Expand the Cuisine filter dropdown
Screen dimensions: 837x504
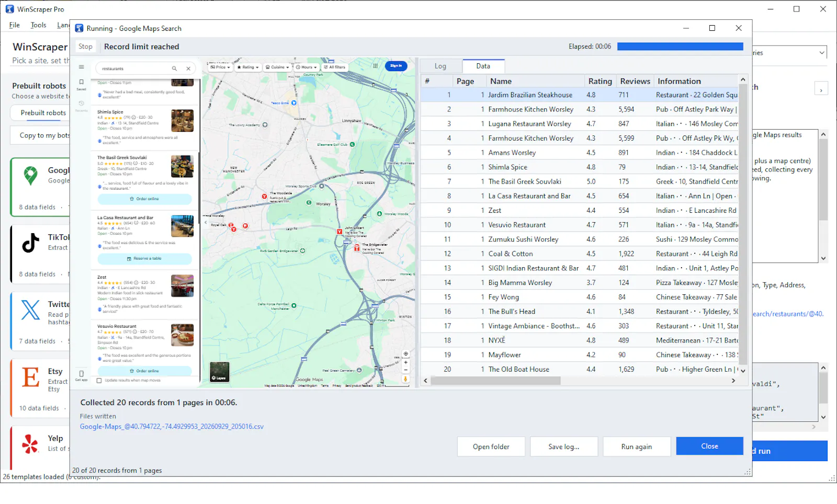click(x=277, y=67)
